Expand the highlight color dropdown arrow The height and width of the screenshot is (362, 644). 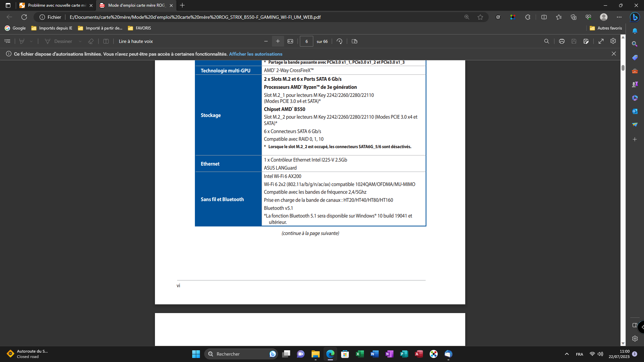(31, 41)
